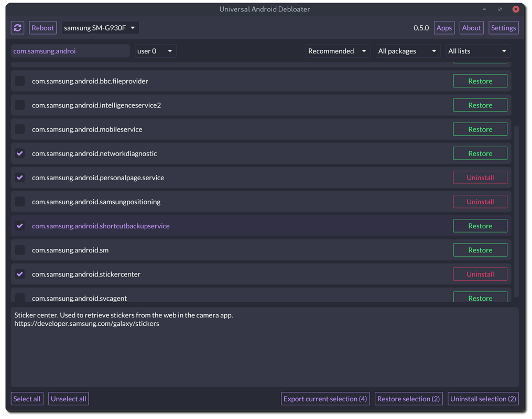Restore the networkdiagnostic package
Viewport: 532px width, 419px height.
click(480, 153)
